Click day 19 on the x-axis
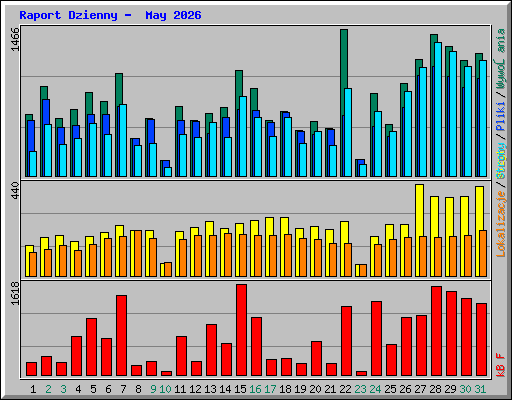The height and width of the screenshot is (400, 512). [300, 389]
